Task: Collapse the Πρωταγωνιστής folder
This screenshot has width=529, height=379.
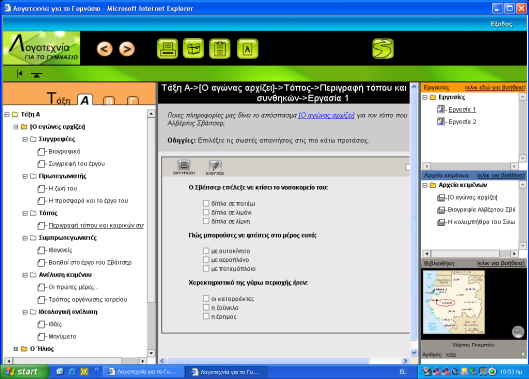Action: click(25, 176)
